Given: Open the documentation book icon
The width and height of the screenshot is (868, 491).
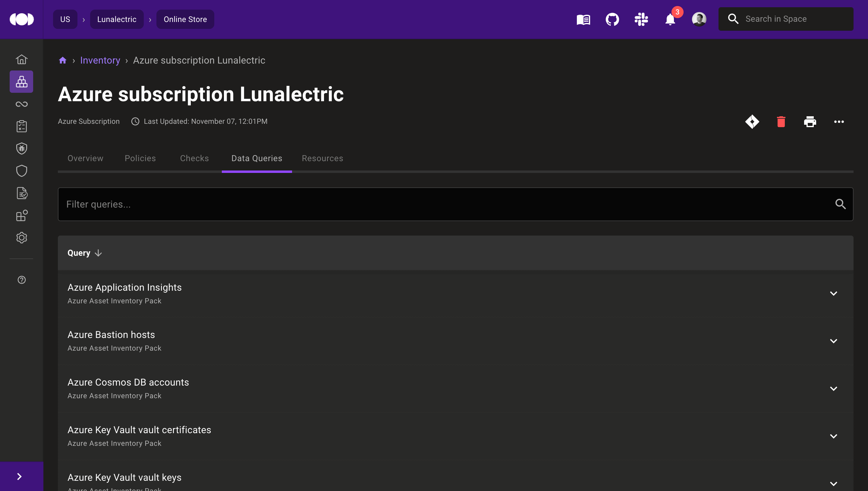Looking at the screenshot, I should pyautogui.click(x=583, y=19).
